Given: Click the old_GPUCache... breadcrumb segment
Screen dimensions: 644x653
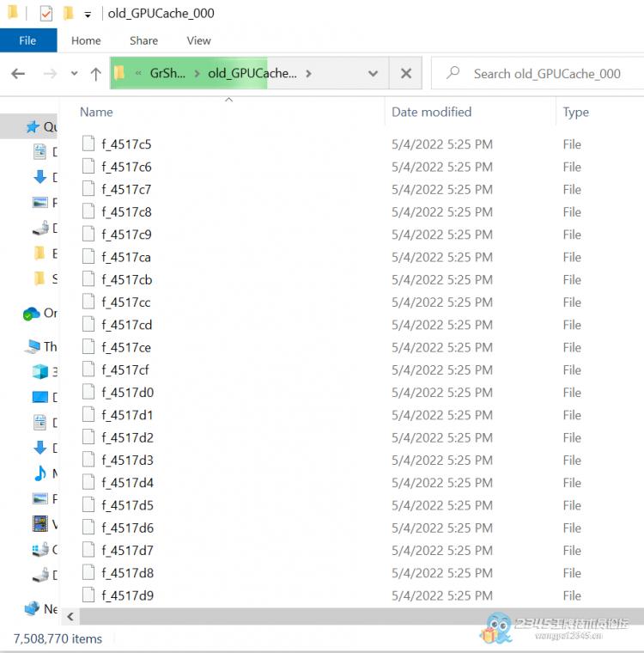Looking at the screenshot, I should [x=252, y=73].
